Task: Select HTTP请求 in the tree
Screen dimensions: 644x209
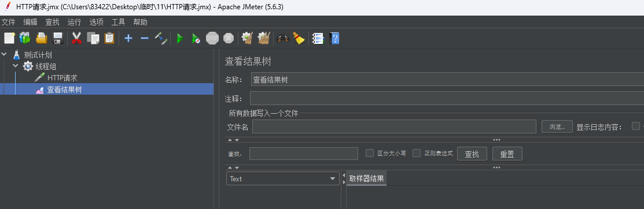Action: point(62,78)
